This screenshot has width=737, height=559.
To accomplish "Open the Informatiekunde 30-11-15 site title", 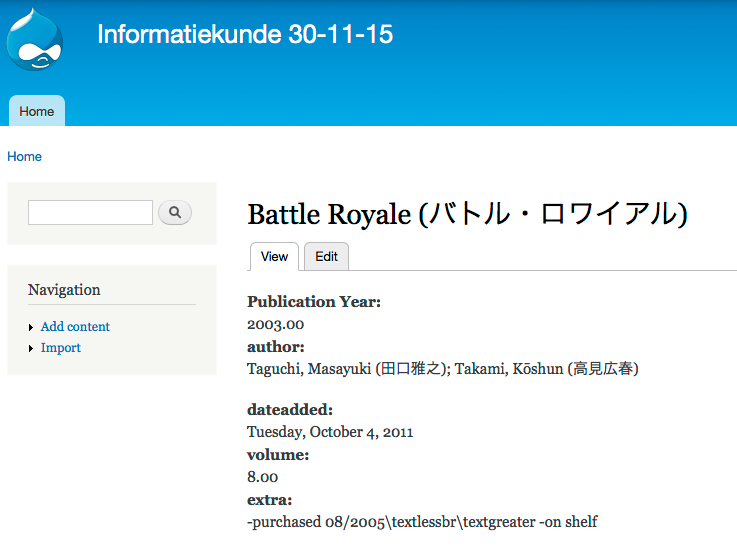I will tap(245, 35).
